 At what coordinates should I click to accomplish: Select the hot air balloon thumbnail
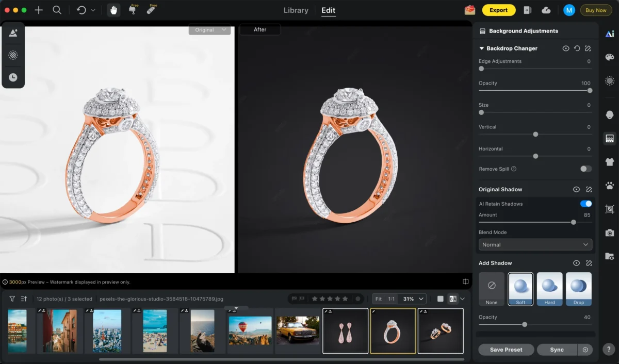[250, 330]
